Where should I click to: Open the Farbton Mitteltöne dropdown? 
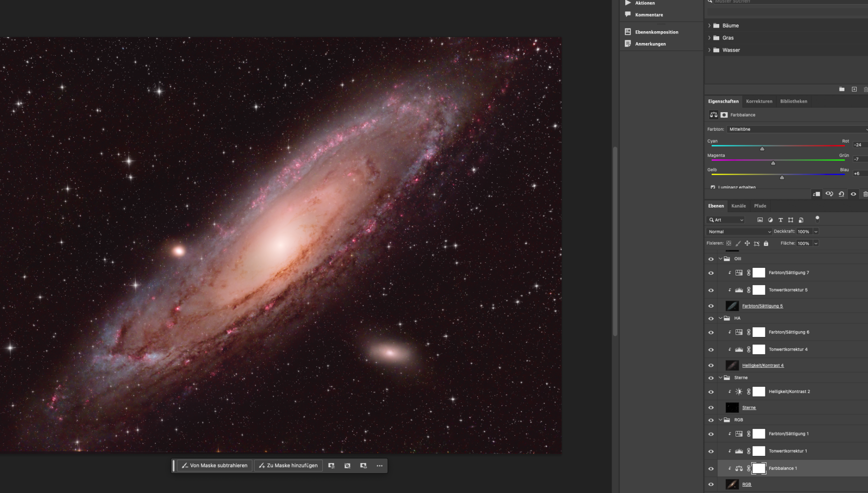(797, 129)
